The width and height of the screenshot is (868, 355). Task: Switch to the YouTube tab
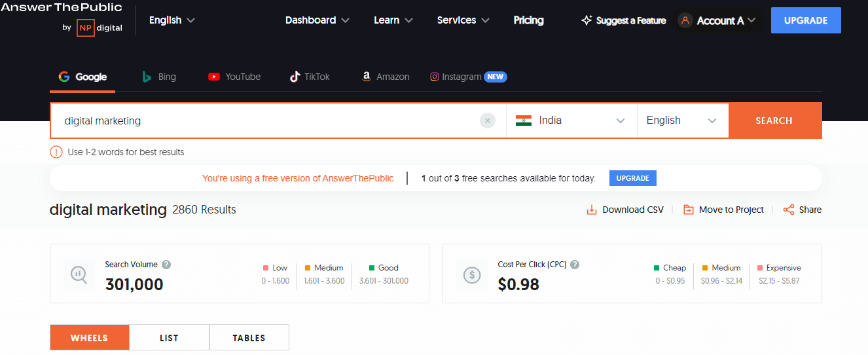(234, 77)
